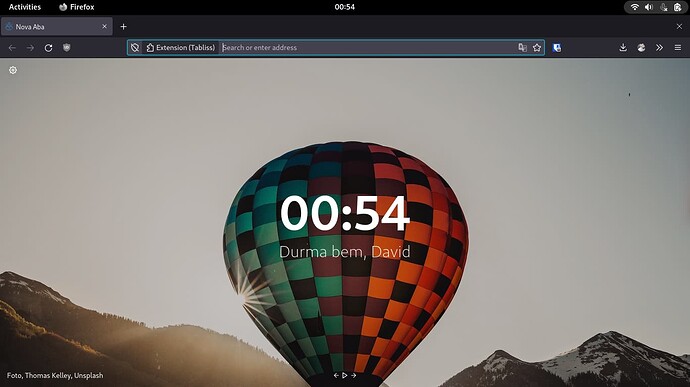The height and width of the screenshot is (387, 690).
Task: Click the search or enter address field
Action: pos(368,48)
